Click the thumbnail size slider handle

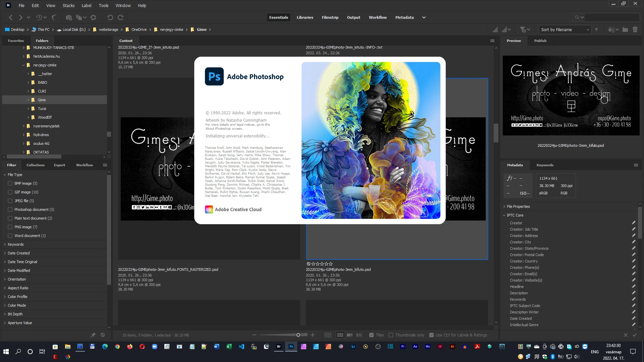coord(298,335)
